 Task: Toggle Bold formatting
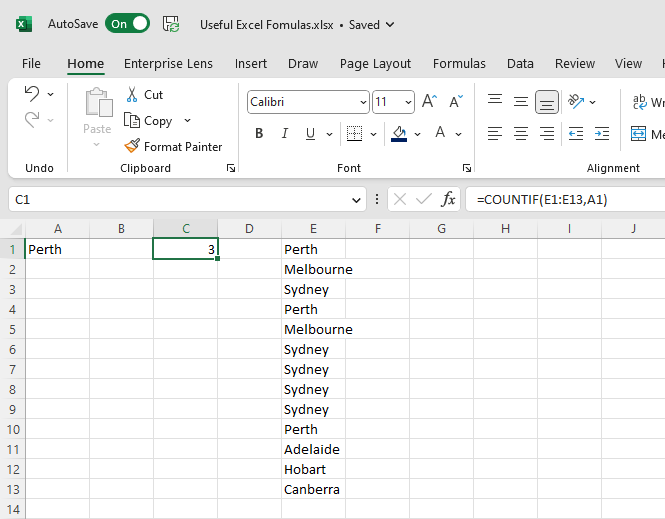tap(259, 133)
